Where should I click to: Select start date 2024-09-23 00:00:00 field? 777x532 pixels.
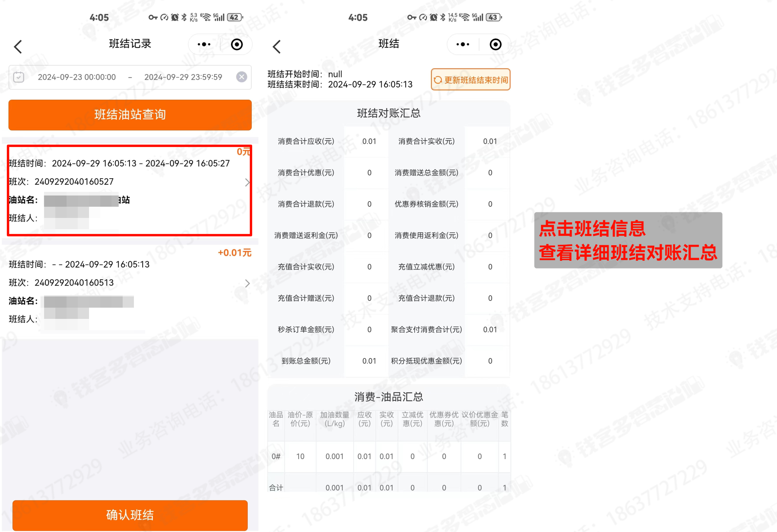[x=77, y=77]
